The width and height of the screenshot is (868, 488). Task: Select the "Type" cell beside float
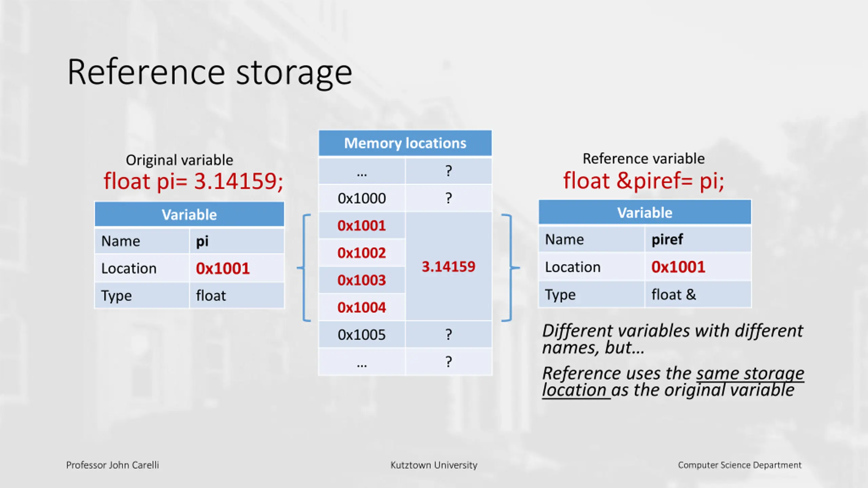(142, 296)
